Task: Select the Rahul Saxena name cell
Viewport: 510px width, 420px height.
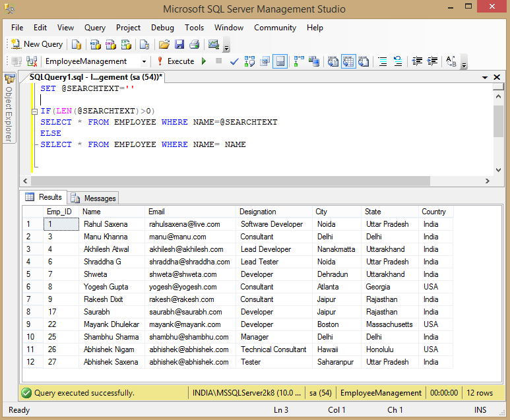Action: point(106,224)
